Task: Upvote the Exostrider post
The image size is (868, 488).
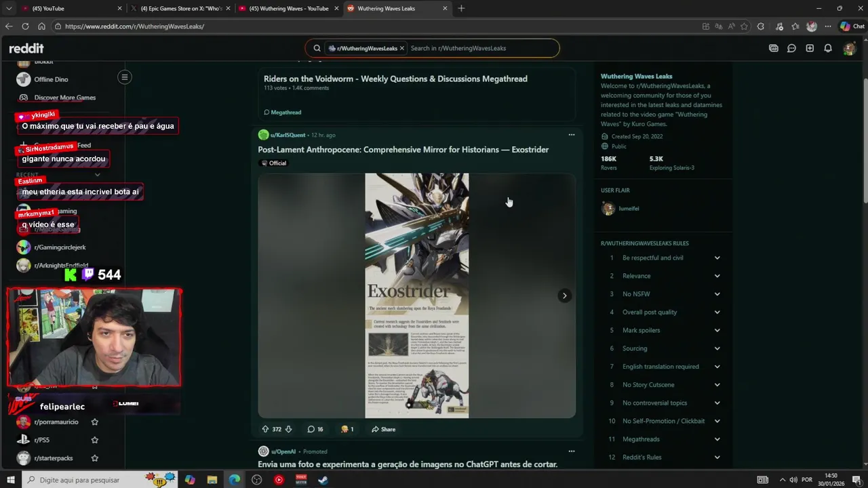Action: (x=265, y=429)
